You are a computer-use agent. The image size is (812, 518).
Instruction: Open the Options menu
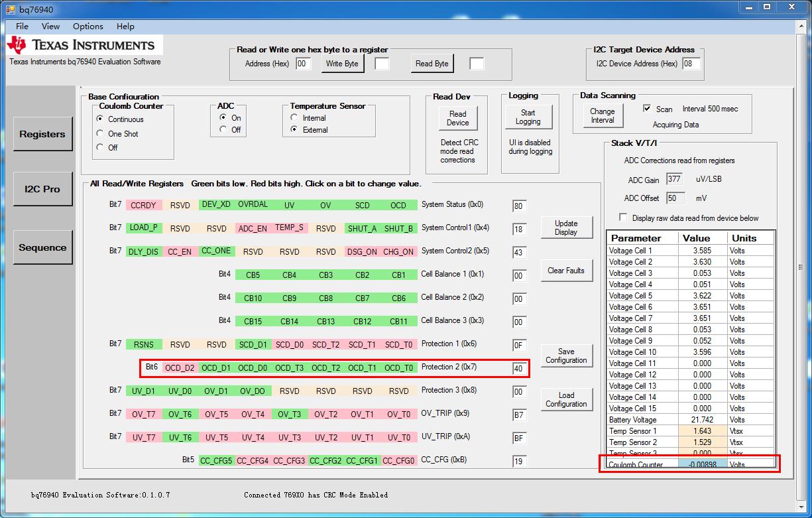click(x=88, y=27)
